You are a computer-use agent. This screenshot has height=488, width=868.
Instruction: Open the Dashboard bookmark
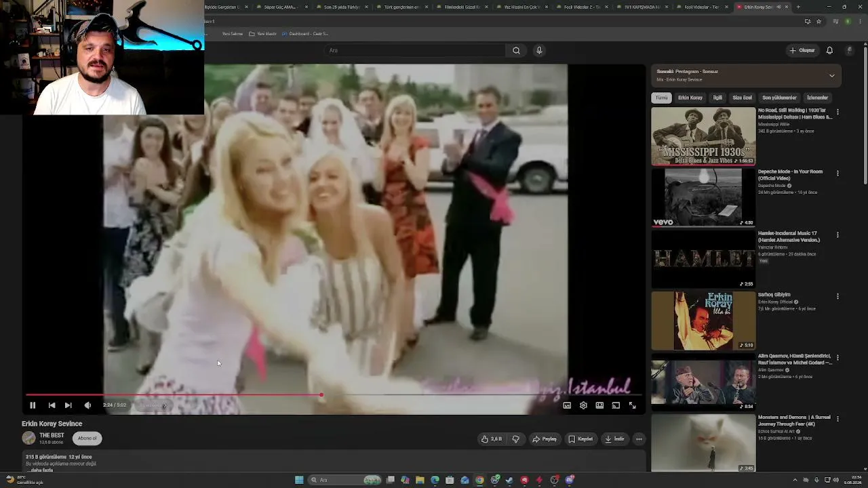point(305,34)
